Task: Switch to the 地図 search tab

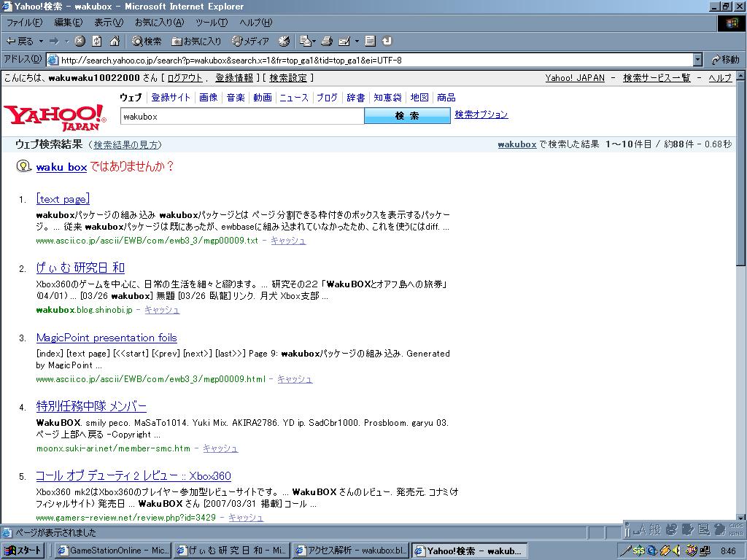Action: tap(419, 98)
